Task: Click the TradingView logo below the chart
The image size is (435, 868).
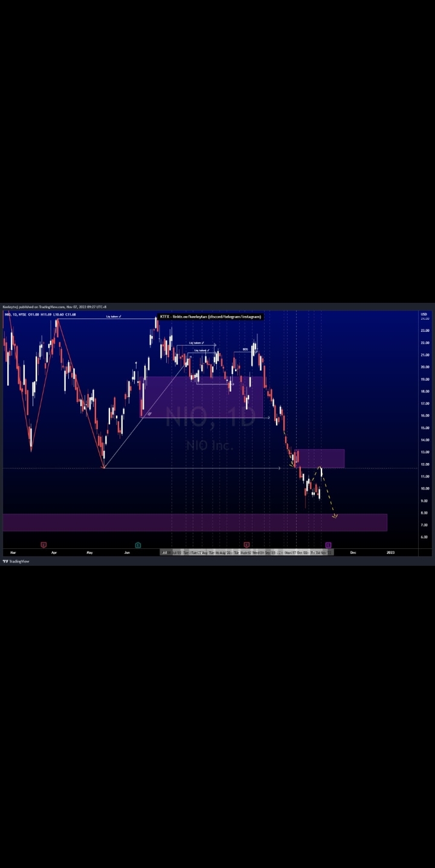Action: (x=16, y=562)
